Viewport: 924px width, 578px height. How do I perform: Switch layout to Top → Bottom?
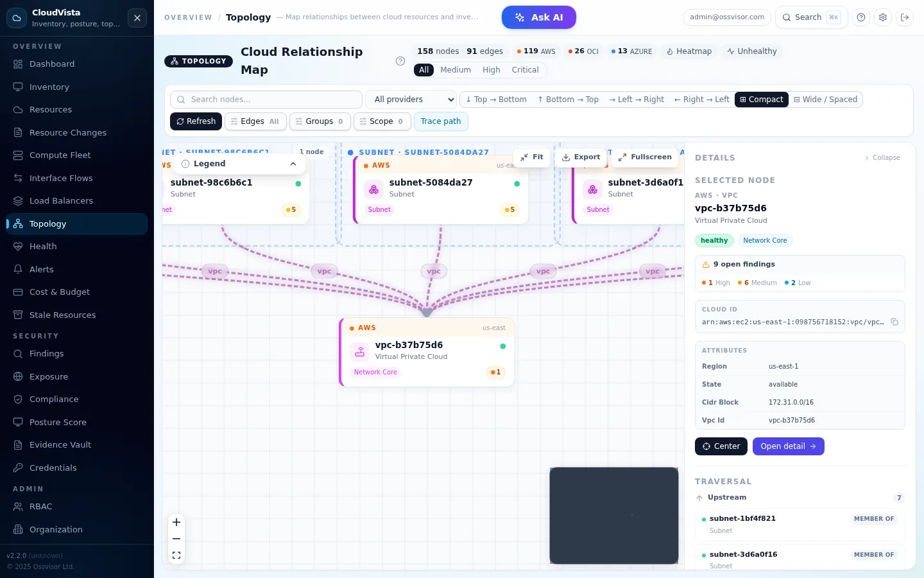(x=496, y=100)
